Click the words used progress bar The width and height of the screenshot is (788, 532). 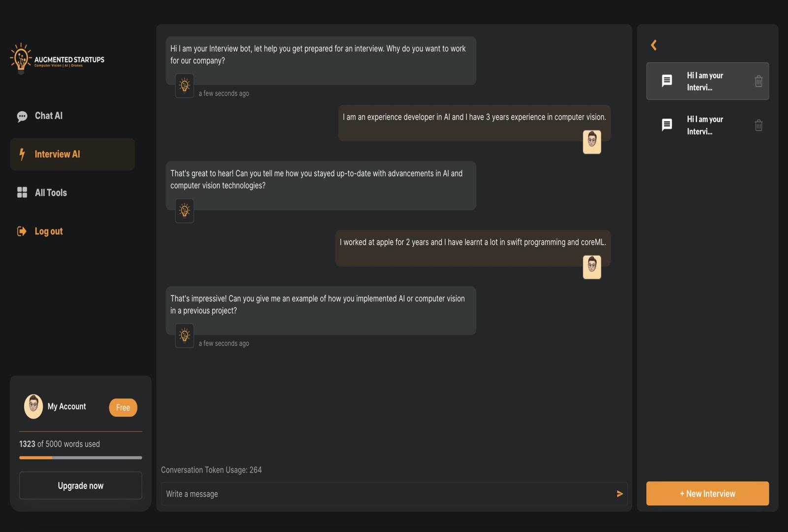tap(80, 458)
